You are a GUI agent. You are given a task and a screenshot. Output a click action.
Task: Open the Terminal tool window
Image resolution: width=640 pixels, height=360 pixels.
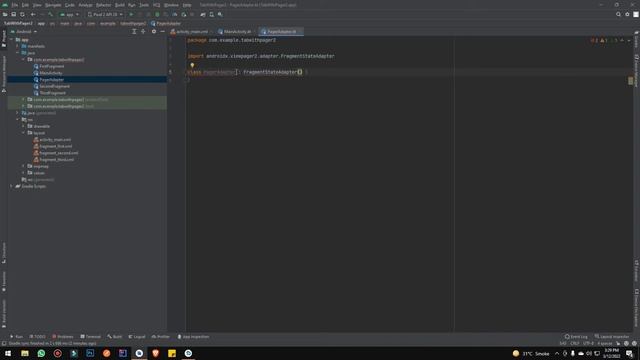[x=90, y=337]
